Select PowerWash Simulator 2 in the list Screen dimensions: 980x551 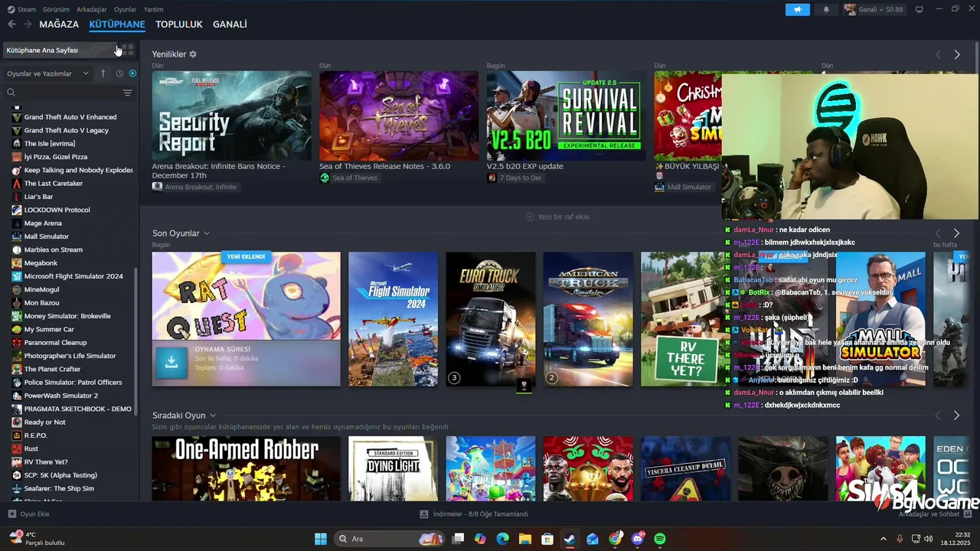coord(61,396)
